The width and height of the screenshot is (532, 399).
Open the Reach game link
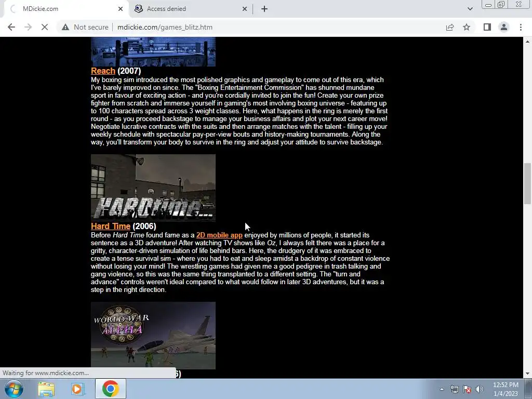[x=103, y=71]
